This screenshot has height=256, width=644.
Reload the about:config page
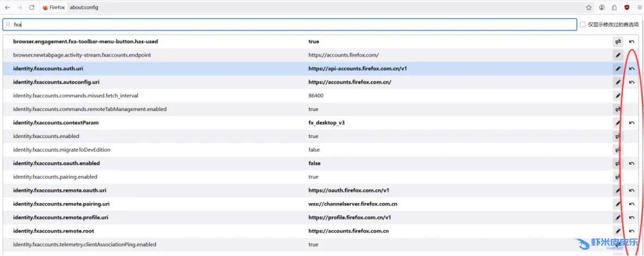[x=32, y=8]
